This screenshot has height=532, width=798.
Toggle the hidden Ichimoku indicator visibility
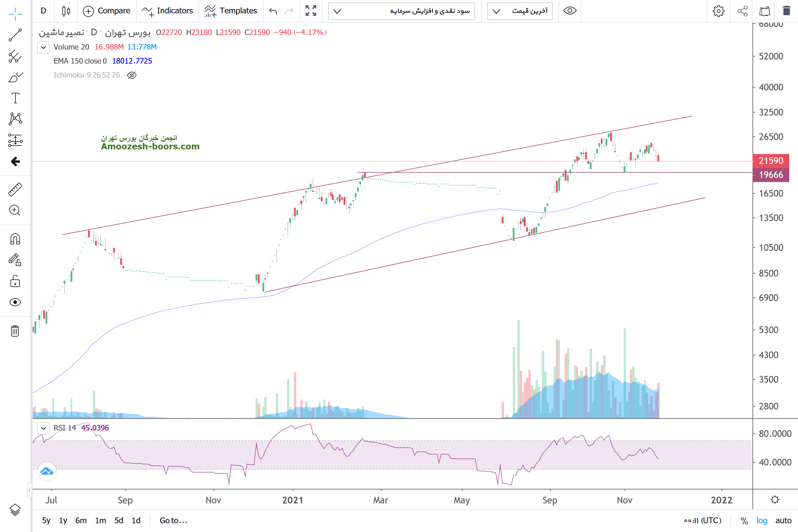tap(132, 75)
